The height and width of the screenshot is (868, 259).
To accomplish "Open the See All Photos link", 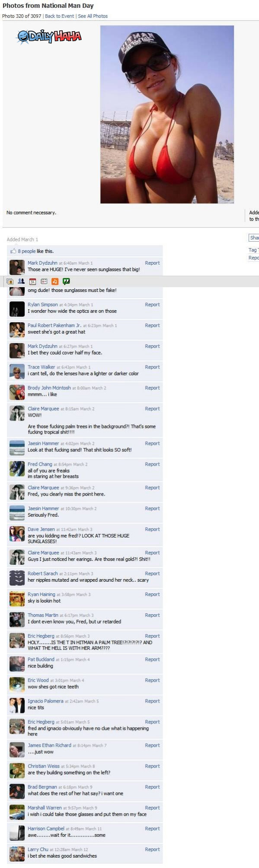I will tap(93, 16).
